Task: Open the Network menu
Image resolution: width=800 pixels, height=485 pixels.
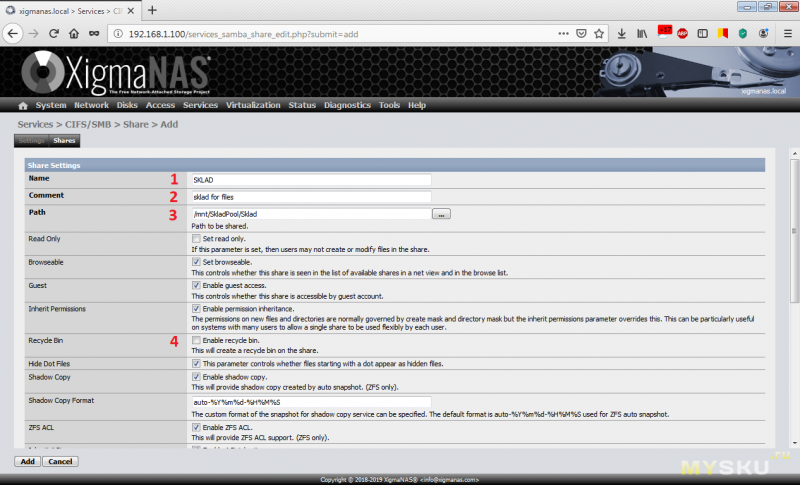Action: pyautogui.click(x=91, y=105)
